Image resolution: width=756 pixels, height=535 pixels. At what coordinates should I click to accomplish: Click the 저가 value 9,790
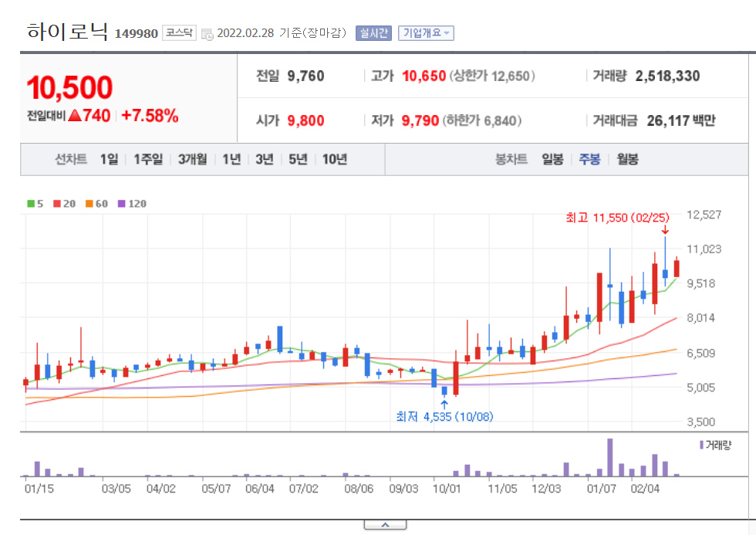[x=420, y=120]
